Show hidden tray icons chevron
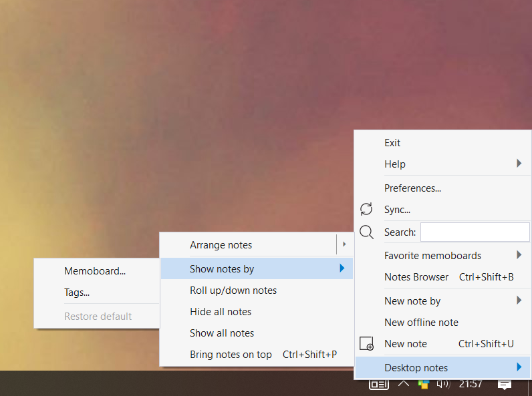This screenshot has width=532, height=396. 404,383
